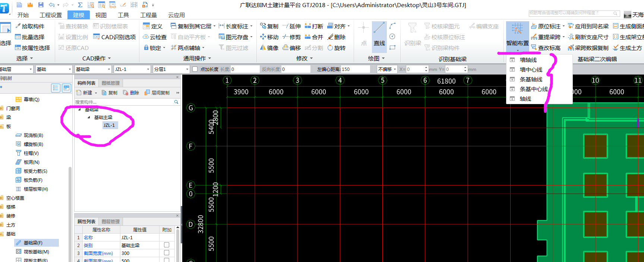644x262 pixels.
Task: Click the 旋转 rotate tool
Action: [337, 48]
